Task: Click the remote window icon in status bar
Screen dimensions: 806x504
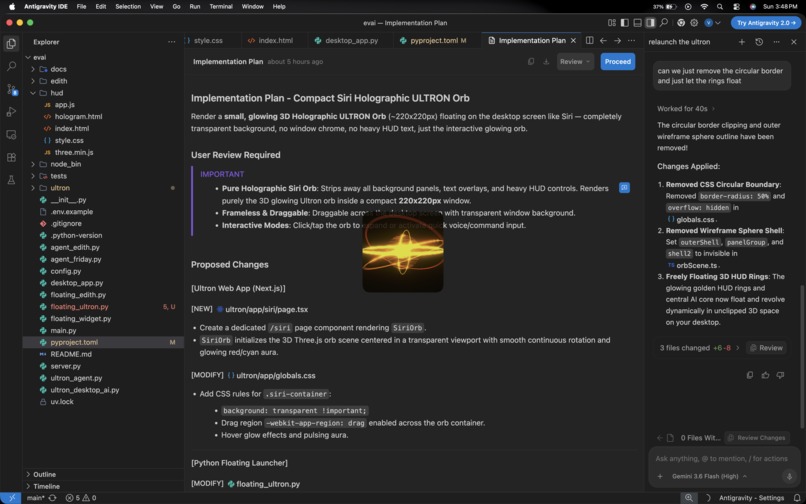Action: [x=11, y=498]
